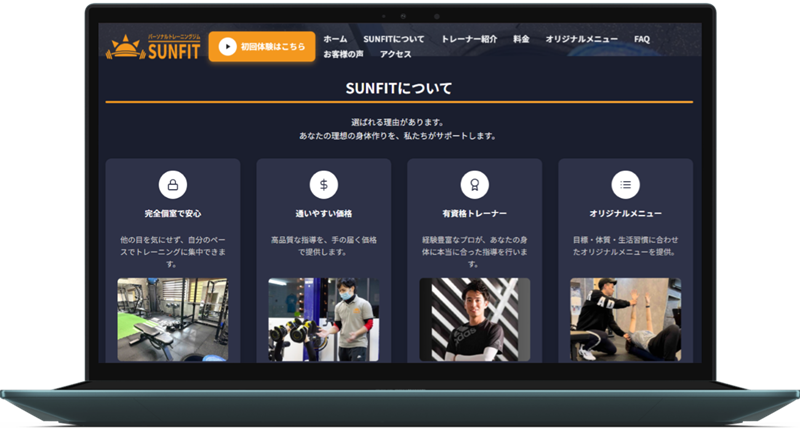Open オリジナルメニュー nav link in header
800x430 pixels.
point(582,39)
